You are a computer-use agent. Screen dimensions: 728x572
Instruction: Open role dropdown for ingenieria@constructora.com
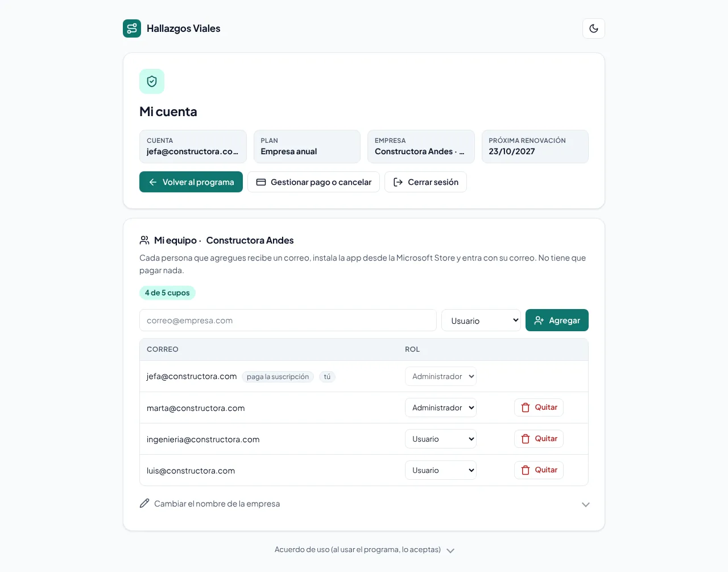pos(441,439)
